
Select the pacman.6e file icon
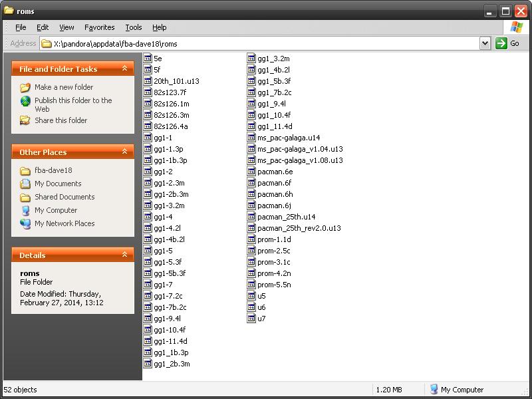(x=251, y=172)
